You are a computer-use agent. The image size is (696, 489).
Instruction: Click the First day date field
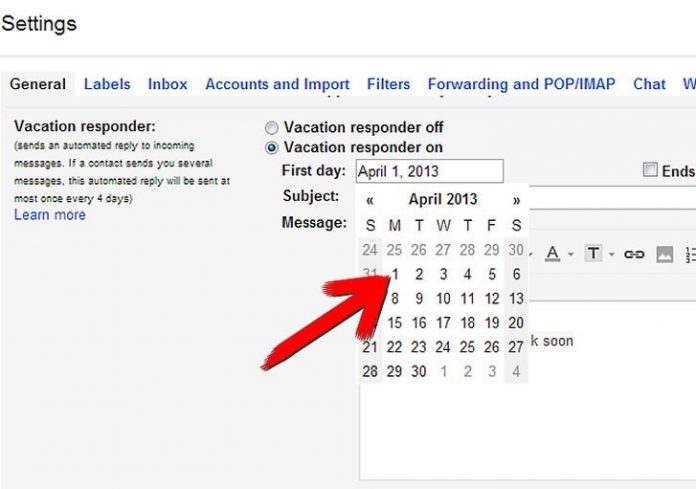click(x=429, y=171)
